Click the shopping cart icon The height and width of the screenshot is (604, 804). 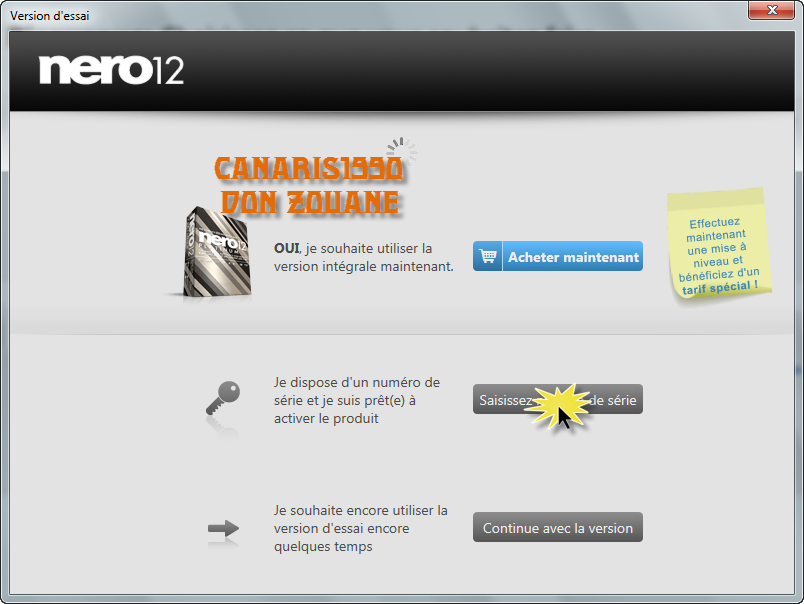tap(488, 257)
